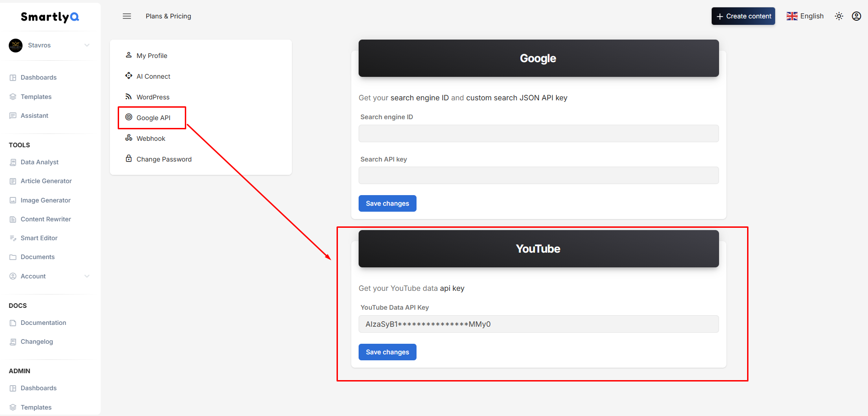The height and width of the screenshot is (416, 868).
Task: Click the UK flag language icon
Action: [792, 16]
